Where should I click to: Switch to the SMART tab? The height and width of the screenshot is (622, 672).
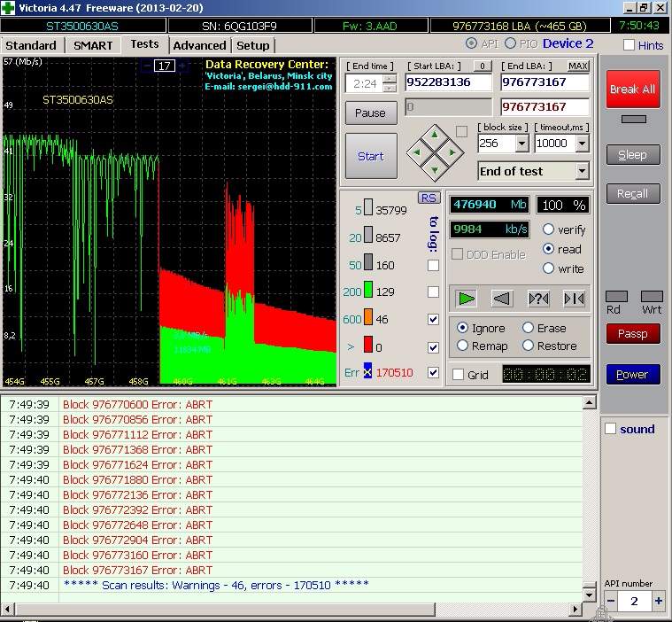point(93,45)
